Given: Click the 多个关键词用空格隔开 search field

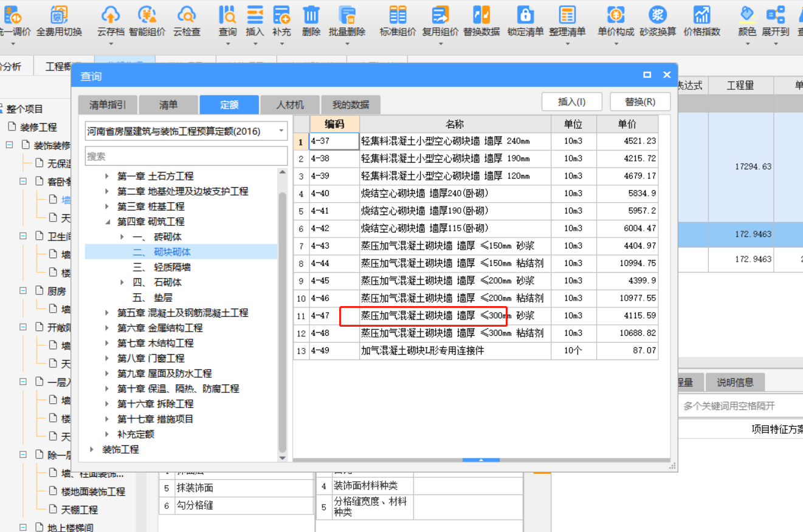Looking at the screenshot, I should tap(740, 406).
